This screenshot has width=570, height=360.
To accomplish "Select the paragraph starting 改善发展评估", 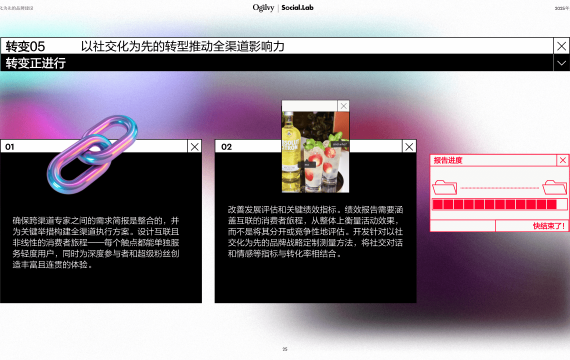I will pyautogui.click(x=315, y=232).
